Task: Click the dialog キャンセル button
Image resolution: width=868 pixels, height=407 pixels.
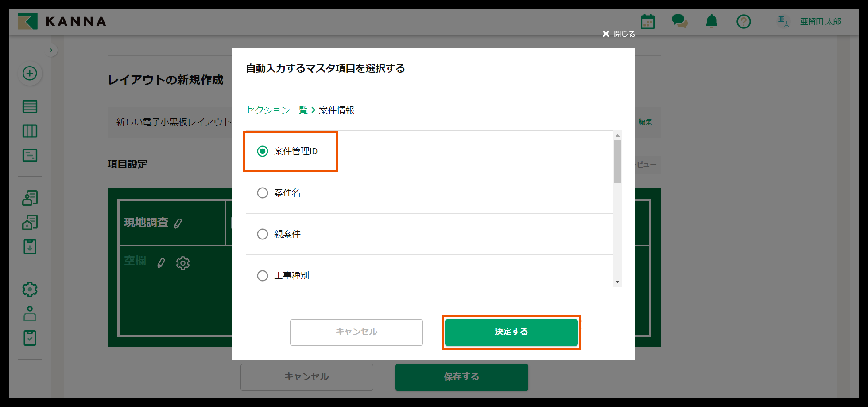Action: coord(356,332)
